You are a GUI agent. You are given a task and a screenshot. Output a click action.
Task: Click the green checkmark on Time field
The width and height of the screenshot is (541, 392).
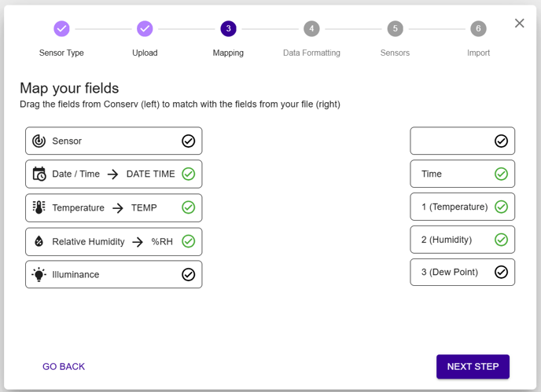pyautogui.click(x=501, y=174)
